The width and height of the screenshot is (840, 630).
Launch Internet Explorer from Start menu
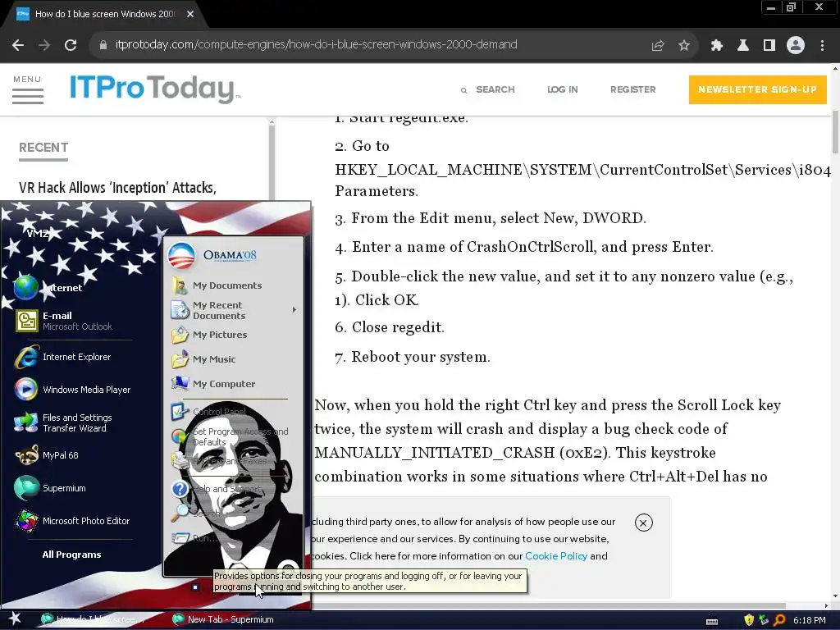(64, 357)
